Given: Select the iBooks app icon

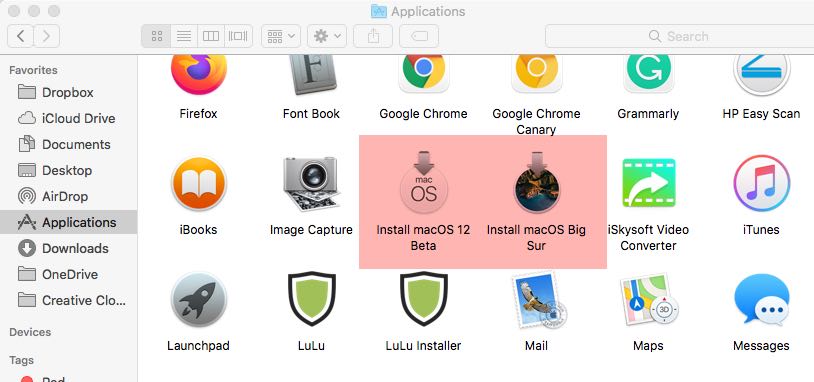Looking at the screenshot, I should click(x=198, y=183).
